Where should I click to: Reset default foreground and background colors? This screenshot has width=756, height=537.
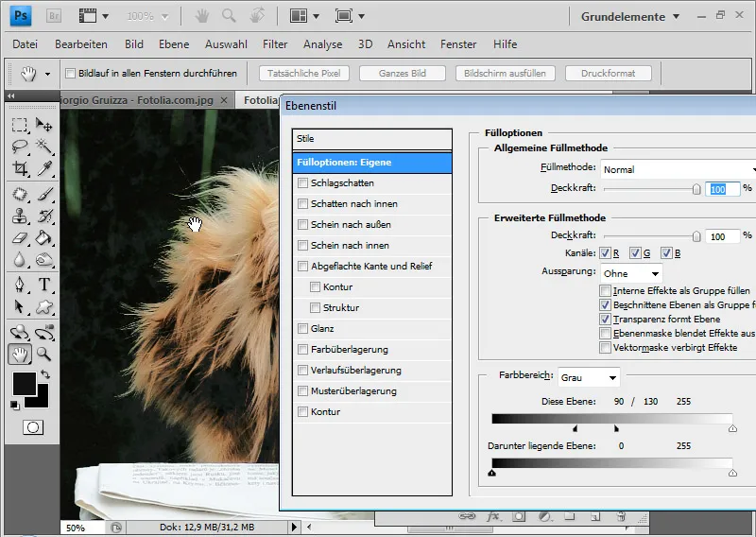14,406
